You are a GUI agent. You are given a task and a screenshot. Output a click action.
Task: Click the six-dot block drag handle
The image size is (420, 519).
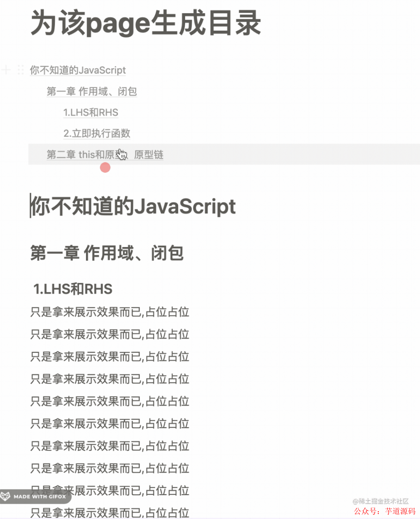click(21, 70)
